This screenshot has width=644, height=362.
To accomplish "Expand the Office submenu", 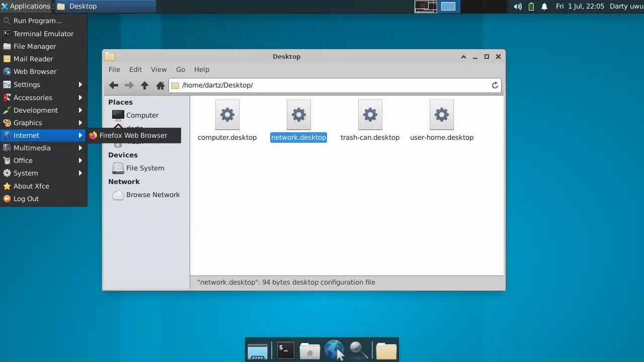I will [x=43, y=160].
